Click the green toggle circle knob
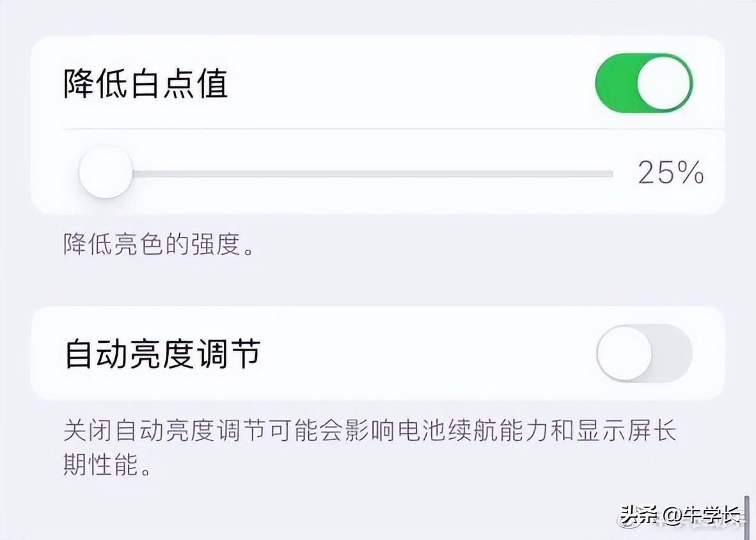756x540 pixels. pos(663,83)
